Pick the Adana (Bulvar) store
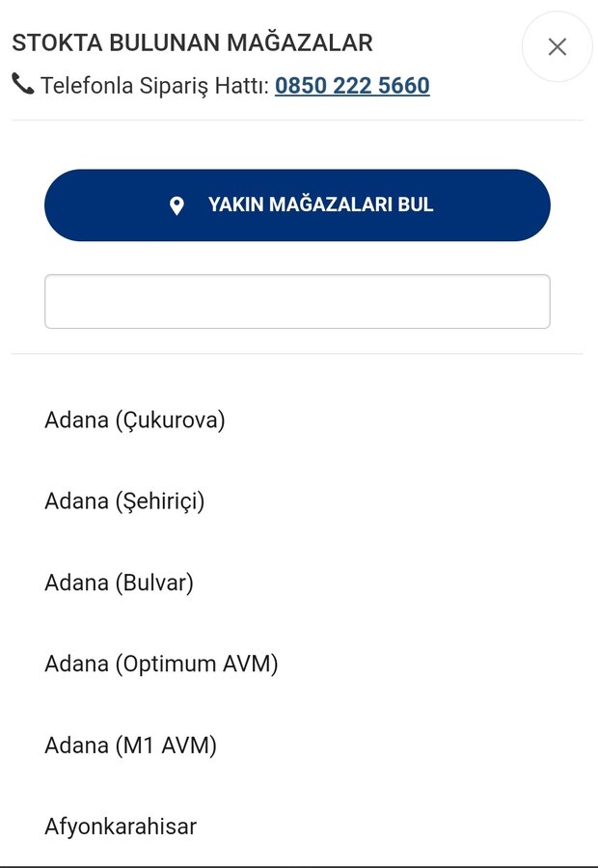The height and width of the screenshot is (868, 598). (120, 583)
